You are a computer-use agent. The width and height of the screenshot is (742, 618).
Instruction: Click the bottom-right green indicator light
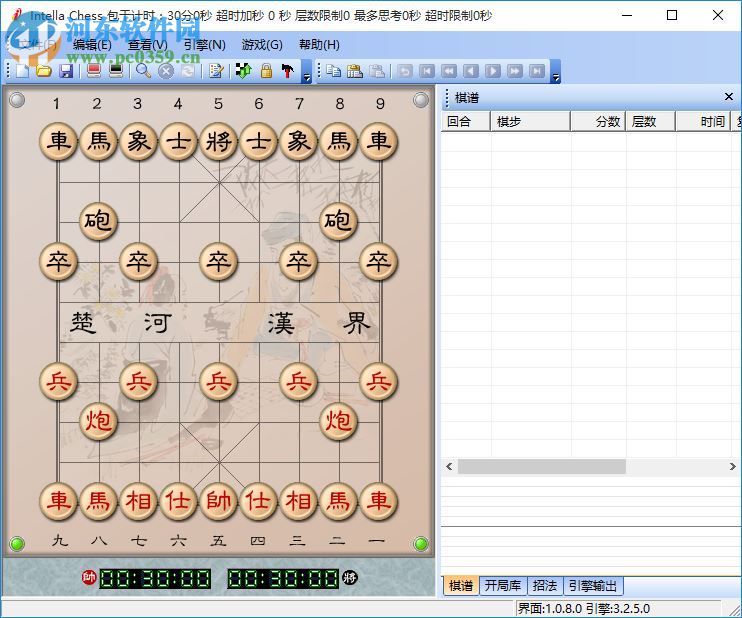421,544
